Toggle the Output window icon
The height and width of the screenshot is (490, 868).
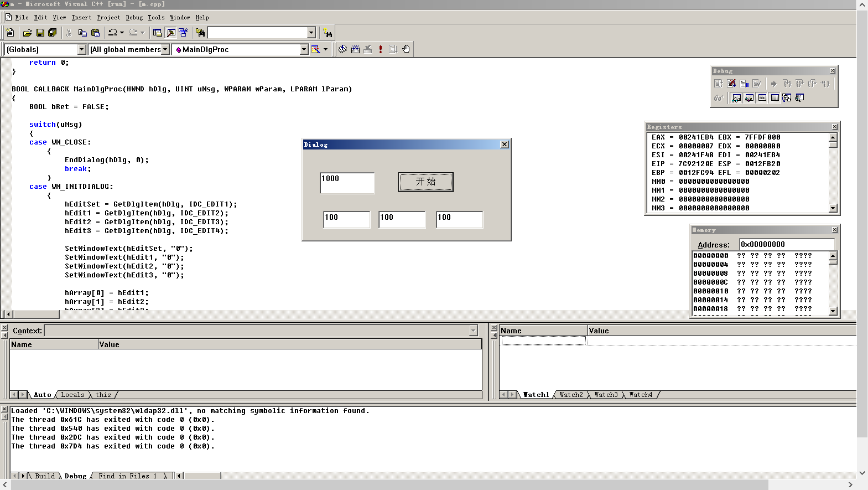[171, 33]
